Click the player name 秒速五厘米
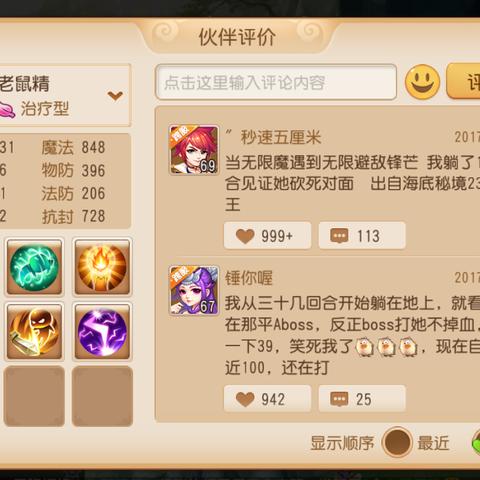Image resolution: width=480 pixels, height=480 pixels. click(x=281, y=137)
